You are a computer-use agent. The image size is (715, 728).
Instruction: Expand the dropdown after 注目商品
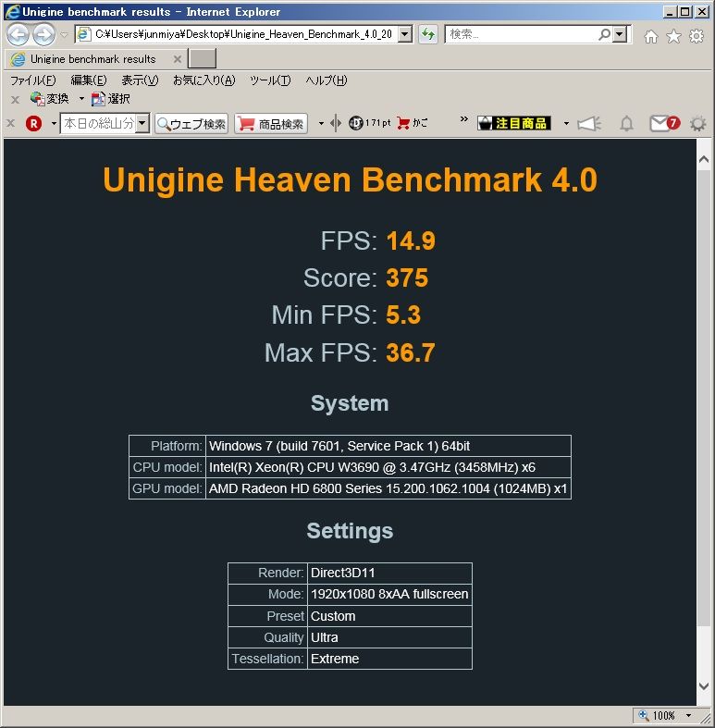pos(566,124)
